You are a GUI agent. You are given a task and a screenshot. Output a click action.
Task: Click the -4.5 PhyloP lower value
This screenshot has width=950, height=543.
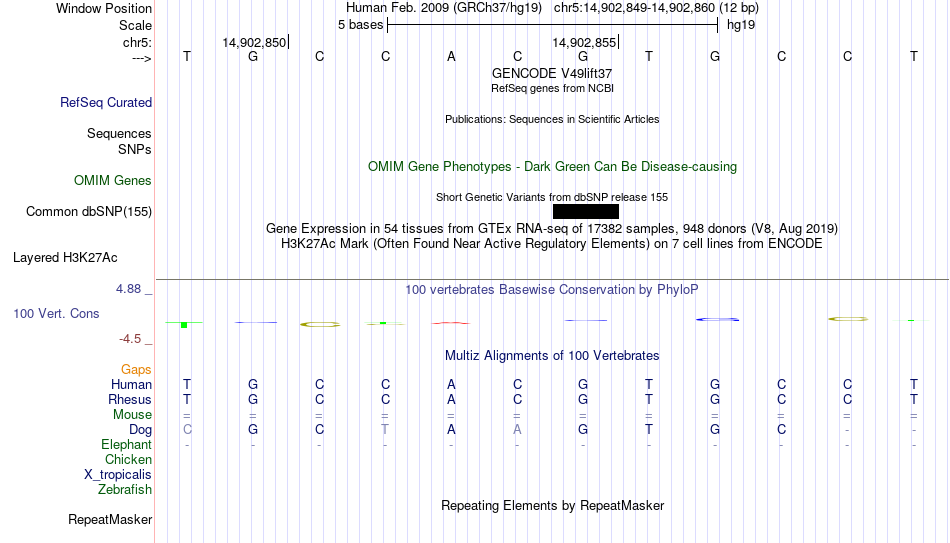point(130,339)
